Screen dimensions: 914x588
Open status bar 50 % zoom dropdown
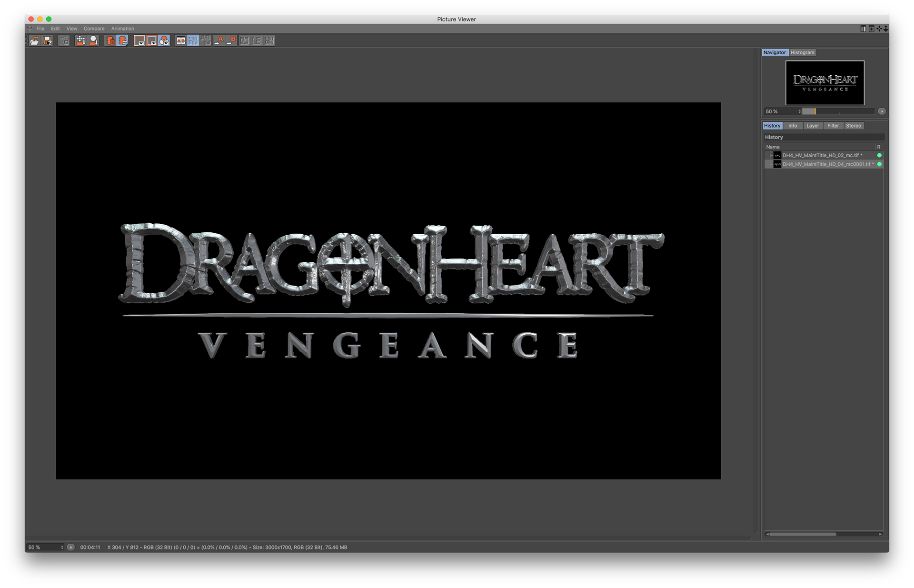[62, 548]
